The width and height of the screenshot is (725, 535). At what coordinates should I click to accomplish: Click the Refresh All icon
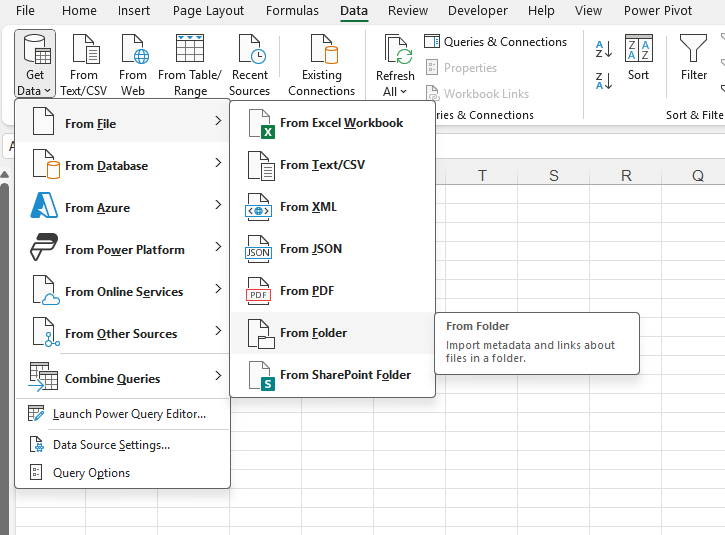click(397, 49)
